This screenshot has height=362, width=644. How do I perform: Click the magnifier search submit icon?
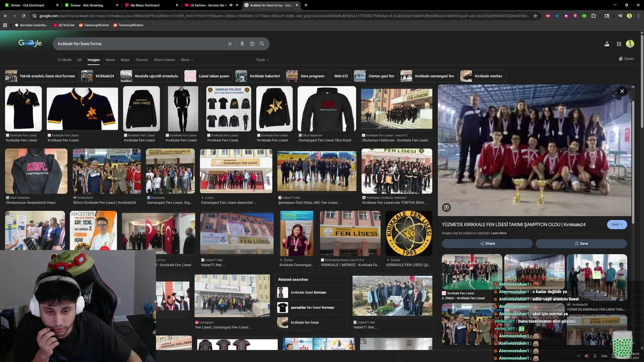click(262, 44)
